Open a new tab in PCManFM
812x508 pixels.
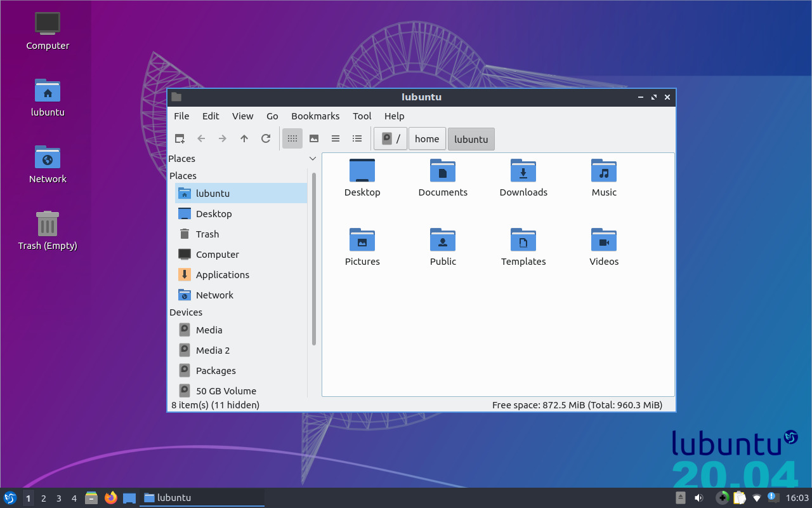click(x=179, y=138)
